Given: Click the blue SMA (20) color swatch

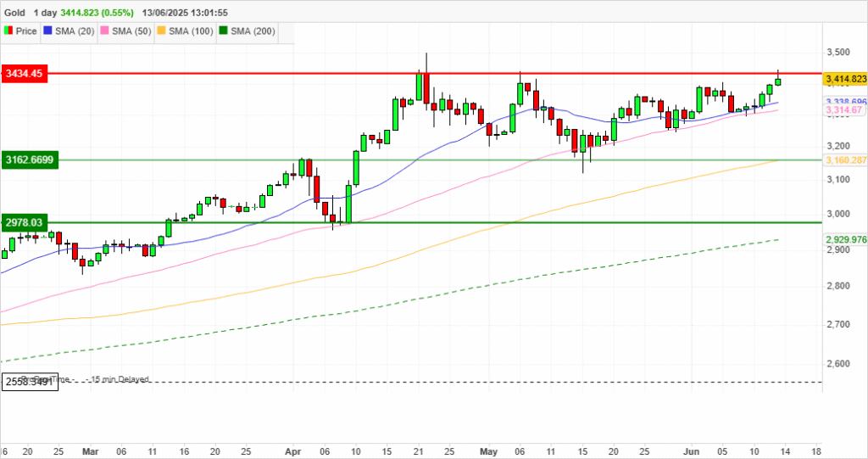Looking at the screenshot, I should [48, 31].
